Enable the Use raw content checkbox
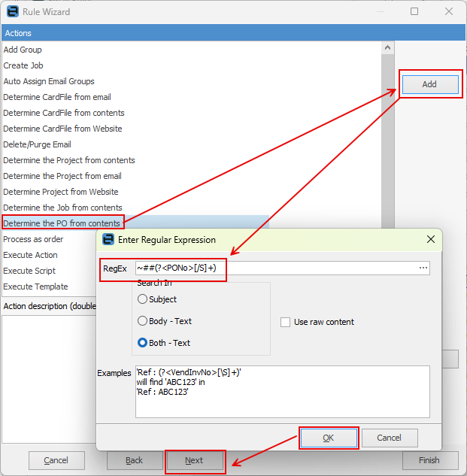The height and width of the screenshot is (476, 467). [x=285, y=322]
